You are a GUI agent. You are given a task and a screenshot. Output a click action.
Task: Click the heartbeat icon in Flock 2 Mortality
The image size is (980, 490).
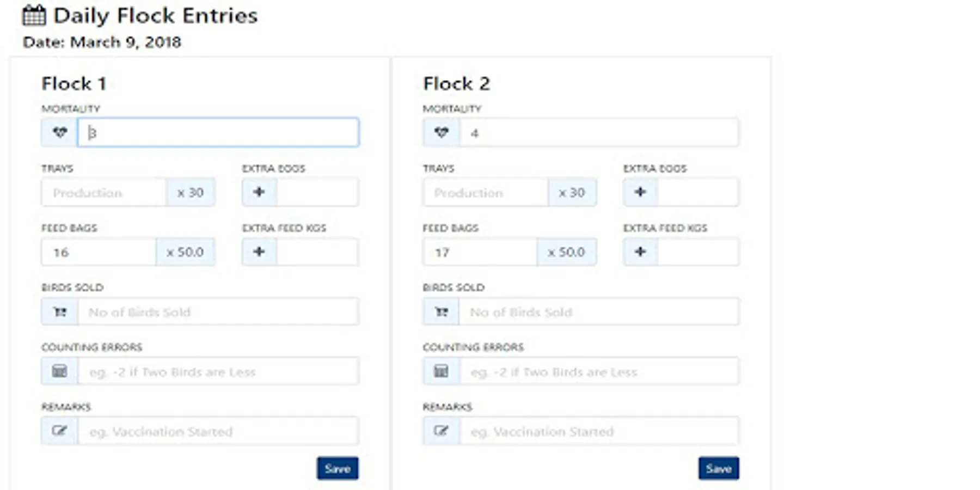pos(441,132)
